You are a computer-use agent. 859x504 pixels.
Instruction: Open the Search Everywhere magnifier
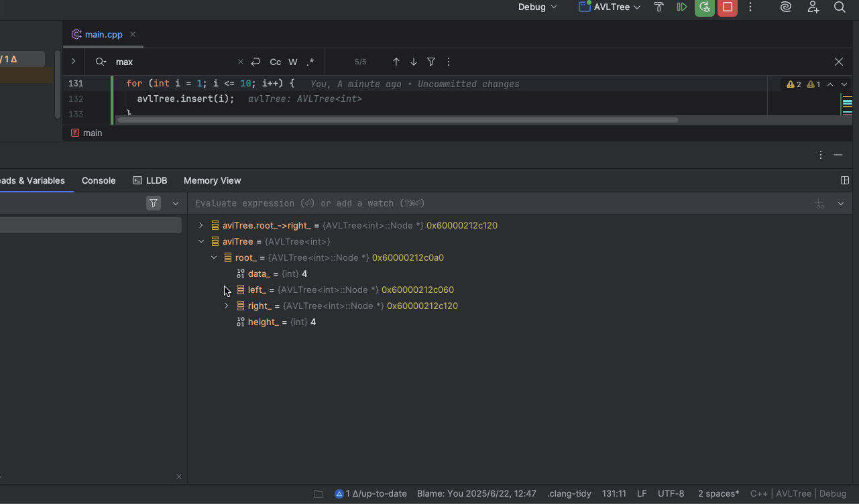[x=839, y=7]
